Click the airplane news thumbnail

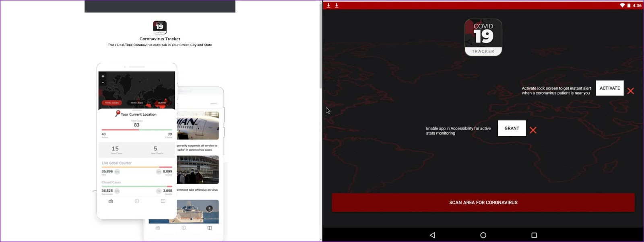[x=198, y=126]
